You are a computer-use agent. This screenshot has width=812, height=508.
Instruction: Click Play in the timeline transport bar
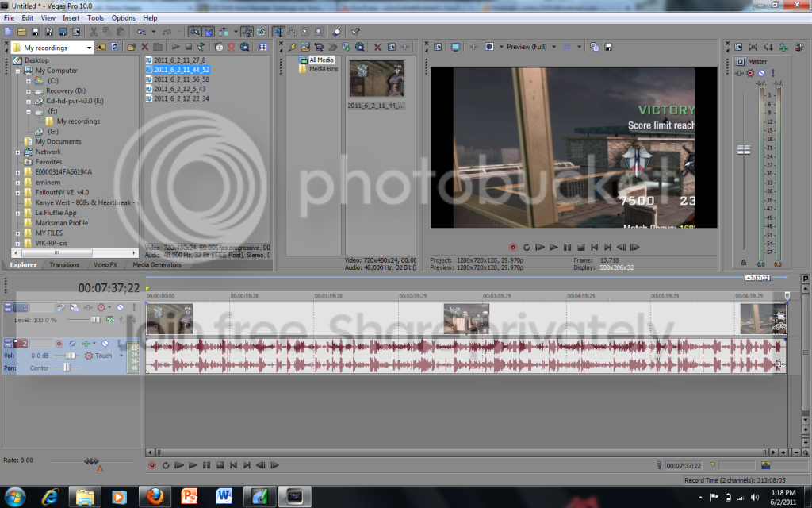[193, 465]
